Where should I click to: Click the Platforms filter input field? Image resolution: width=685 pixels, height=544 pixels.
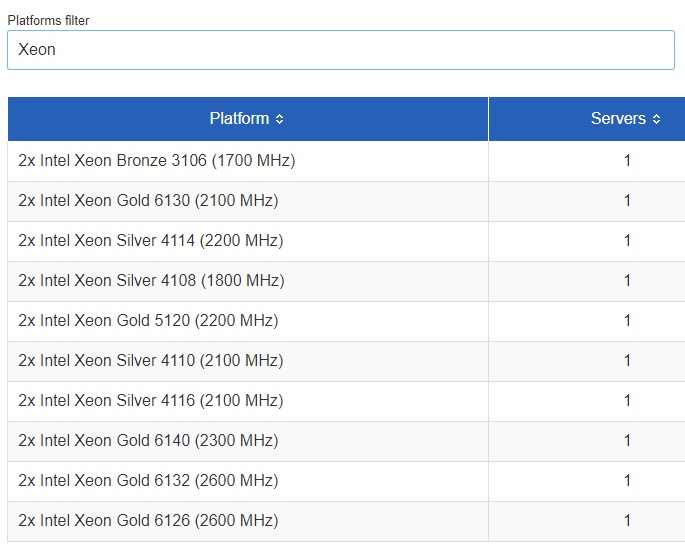[340, 49]
